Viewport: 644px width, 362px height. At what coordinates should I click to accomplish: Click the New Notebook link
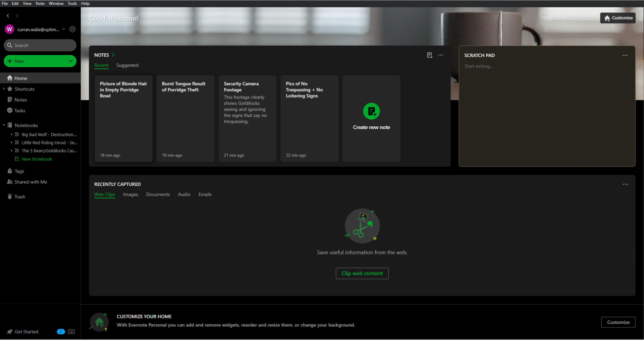(37, 159)
